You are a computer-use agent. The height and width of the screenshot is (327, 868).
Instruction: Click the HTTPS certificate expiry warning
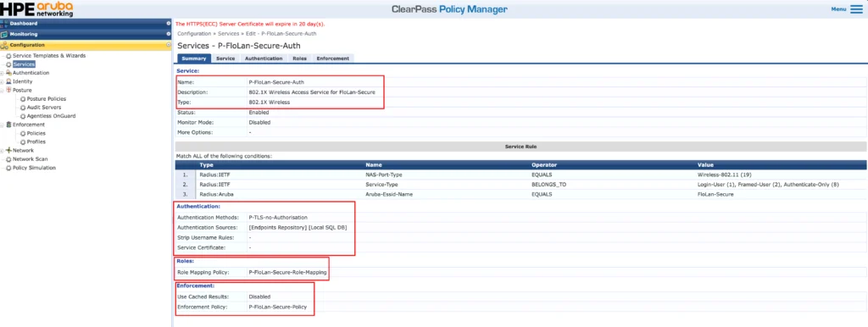coord(250,25)
